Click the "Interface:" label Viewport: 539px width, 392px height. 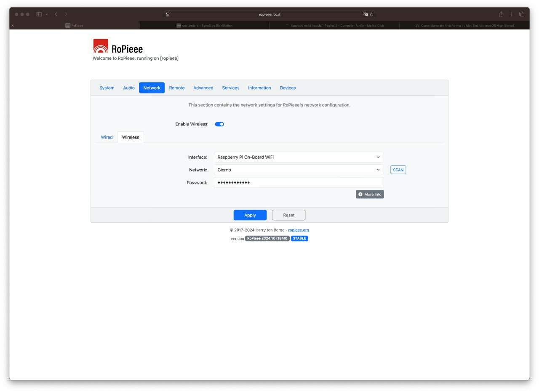pos(197,157)
